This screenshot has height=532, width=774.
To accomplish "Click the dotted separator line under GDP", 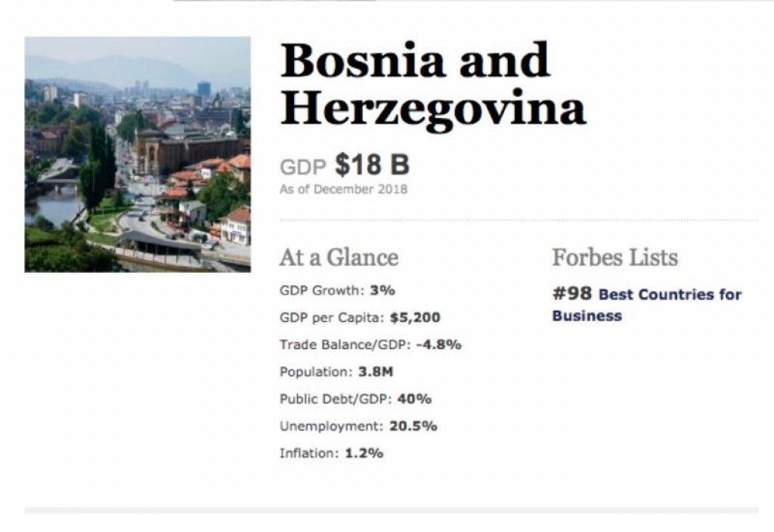I will (x=519, y=220).
